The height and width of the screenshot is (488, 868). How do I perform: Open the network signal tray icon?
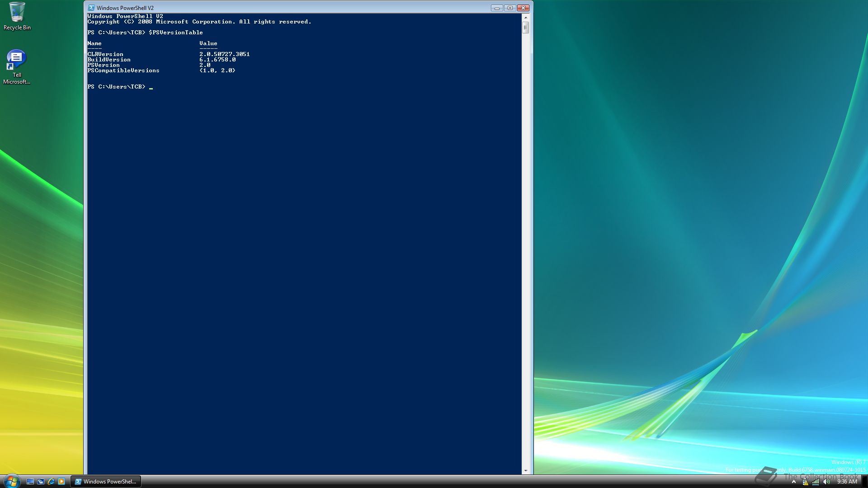pyautogui.click(x=816, y=482)
